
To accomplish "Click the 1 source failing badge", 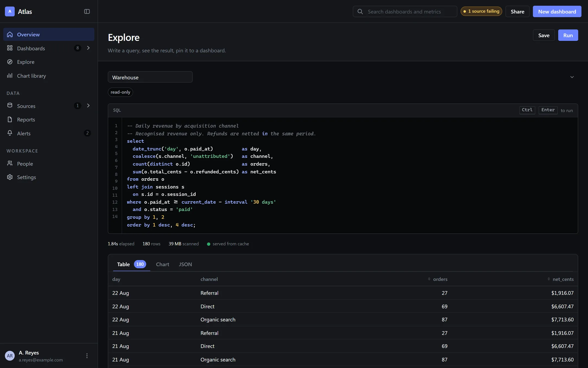I will [x=481, y=11].
